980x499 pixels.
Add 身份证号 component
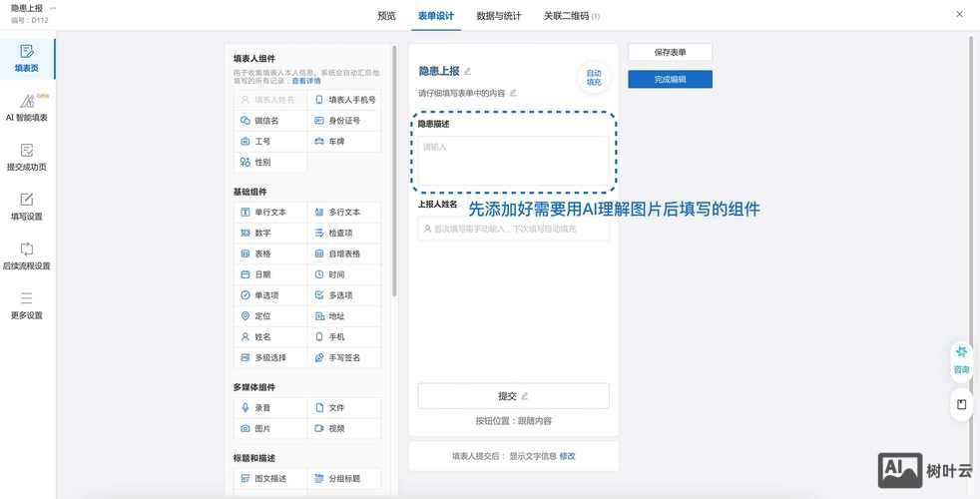[x=344, y=120]
